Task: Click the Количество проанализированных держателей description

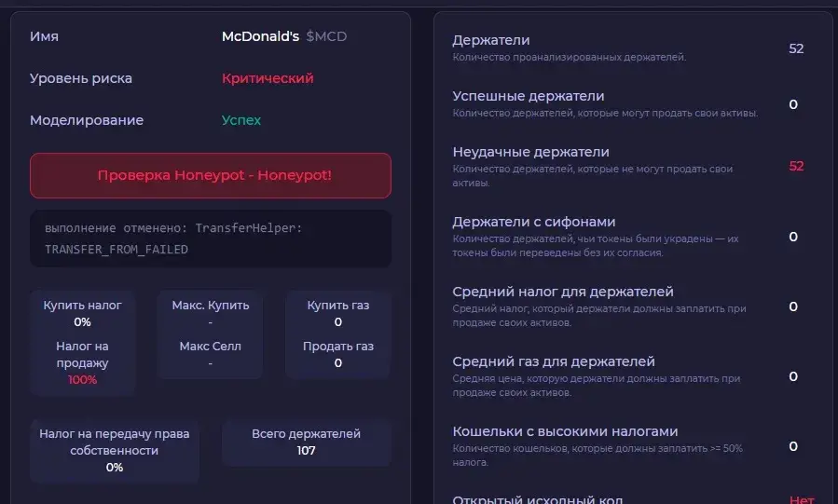Action: [x=570, y=57]
